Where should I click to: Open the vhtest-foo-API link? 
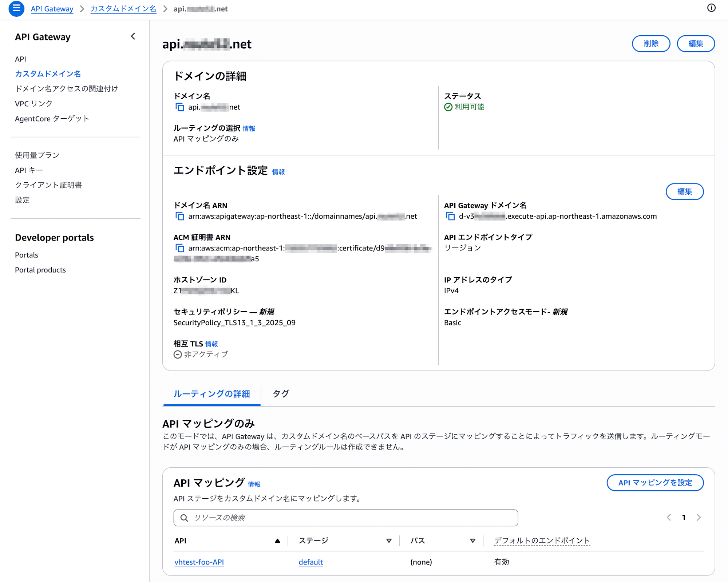point(199,562)
